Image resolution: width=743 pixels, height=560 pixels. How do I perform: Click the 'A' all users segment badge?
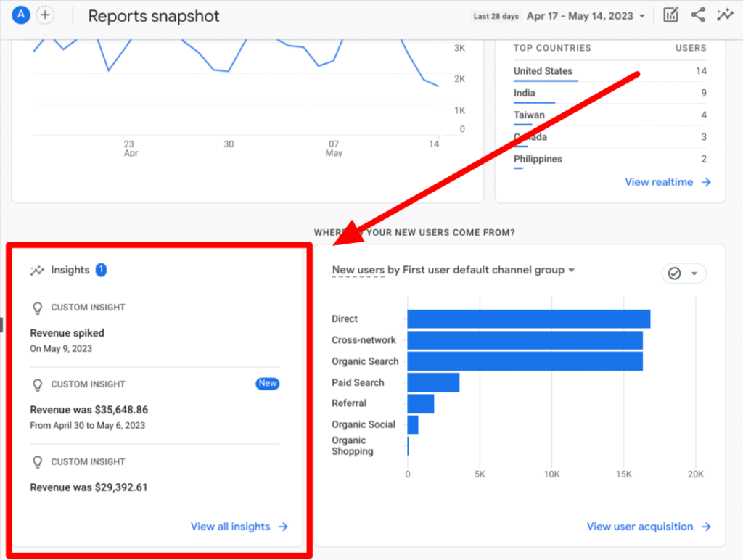21,15
